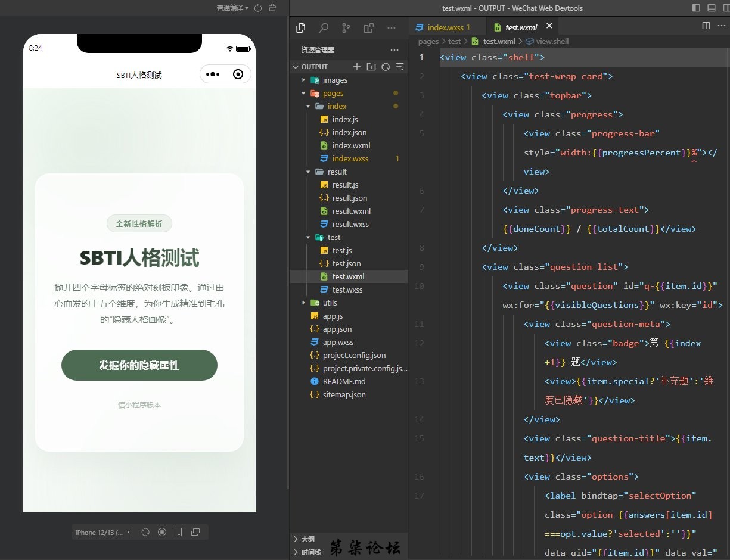
Task: Open the Search panel in sidebar
Action: 324,28
